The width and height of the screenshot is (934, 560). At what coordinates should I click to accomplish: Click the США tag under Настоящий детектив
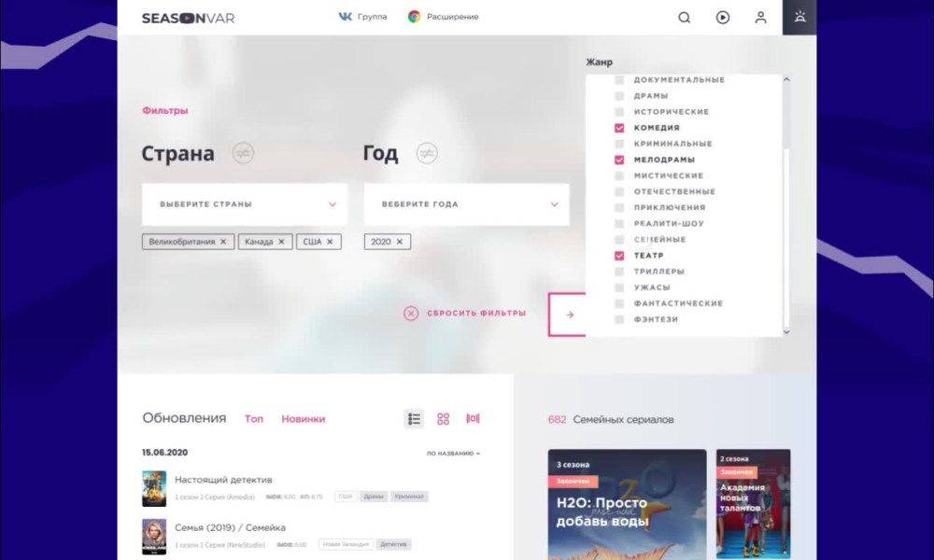[346, 497]
